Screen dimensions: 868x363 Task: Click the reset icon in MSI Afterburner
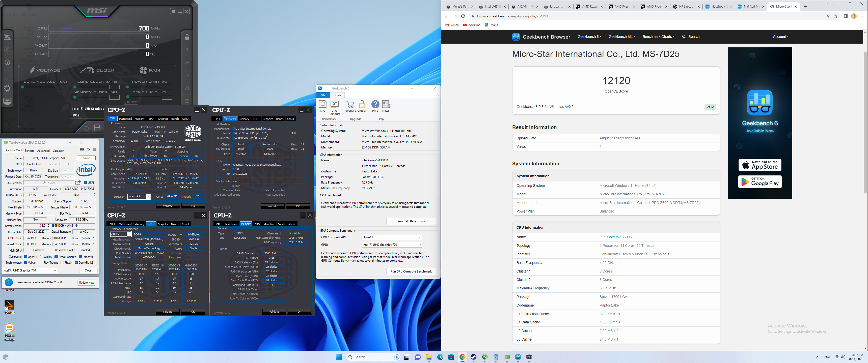click(86, 128)
